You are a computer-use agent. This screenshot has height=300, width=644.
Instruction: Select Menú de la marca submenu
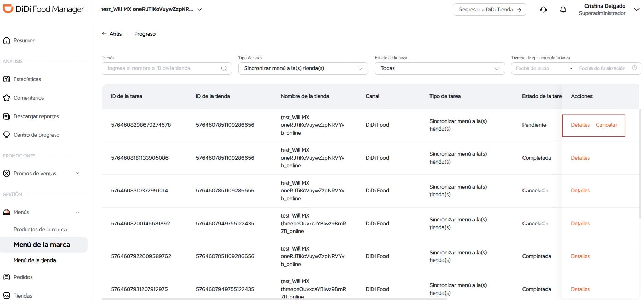[42, 245]
